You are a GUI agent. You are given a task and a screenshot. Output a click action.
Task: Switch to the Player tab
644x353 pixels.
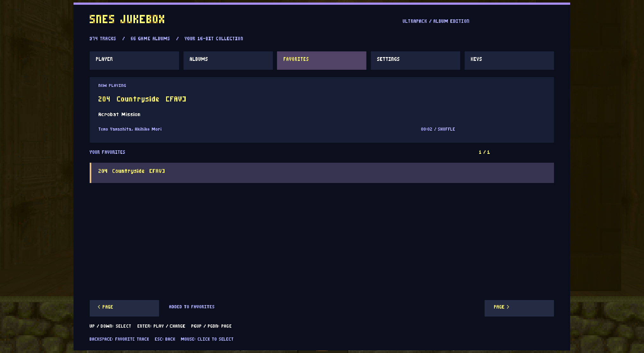[134, 61]
